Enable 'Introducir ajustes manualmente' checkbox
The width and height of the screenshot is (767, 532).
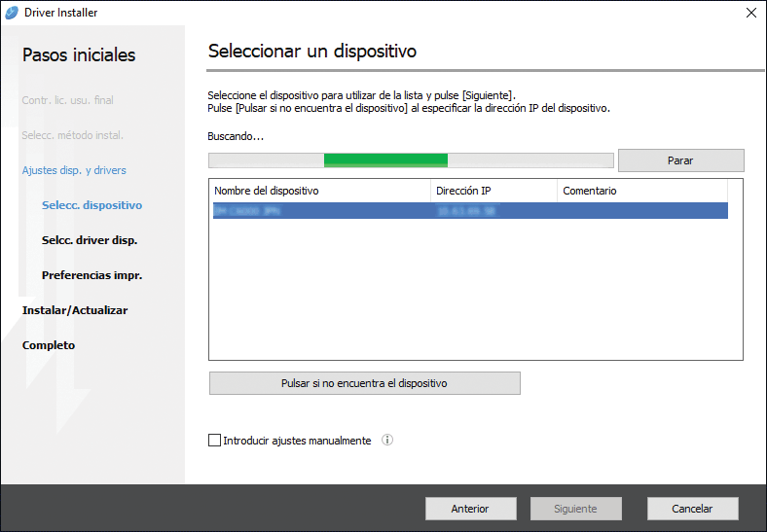coord(215,441)
